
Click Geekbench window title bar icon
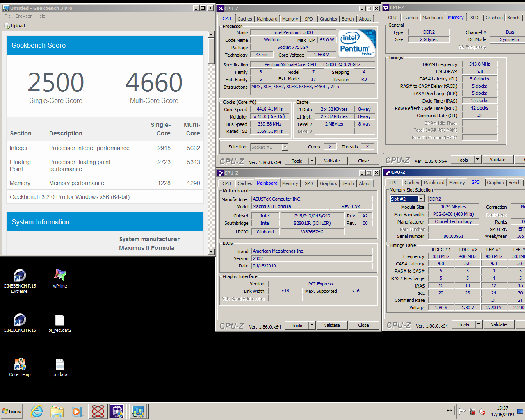(x=6, y=8)
